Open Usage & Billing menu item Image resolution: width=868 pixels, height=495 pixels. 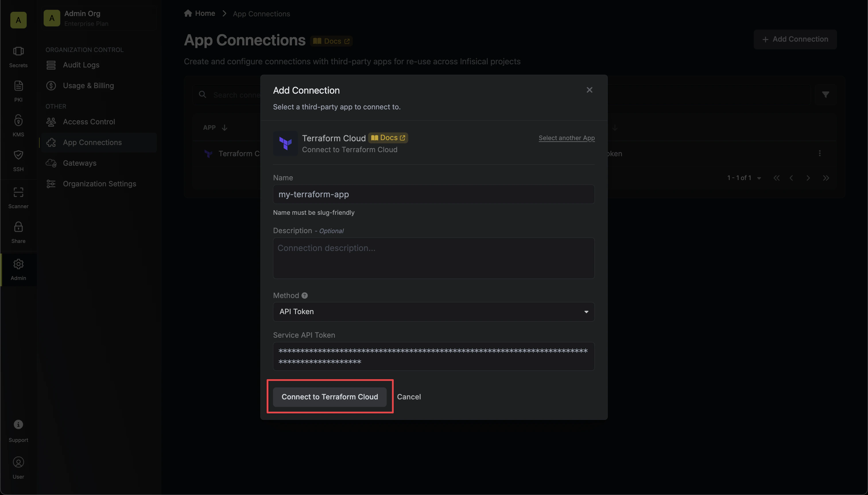(x=99, y=86)
